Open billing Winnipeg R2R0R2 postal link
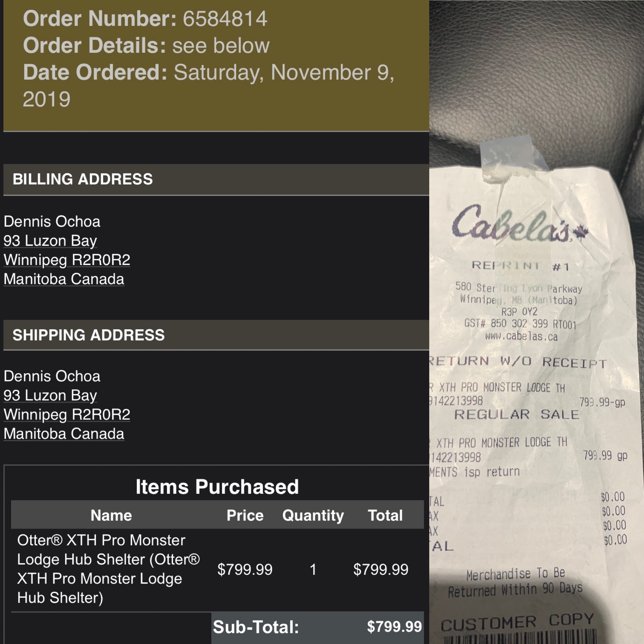This screenshot has height=644, width=644. click(x=67, y=260)
